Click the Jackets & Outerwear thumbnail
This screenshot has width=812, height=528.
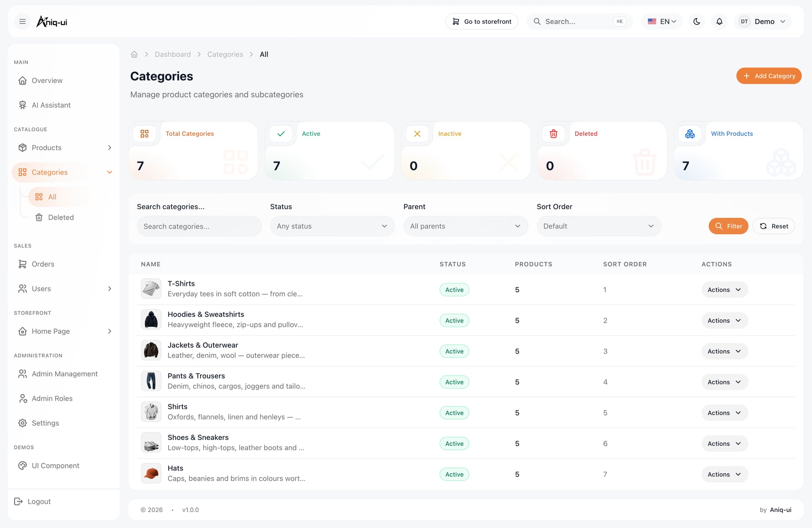[151, 351]
